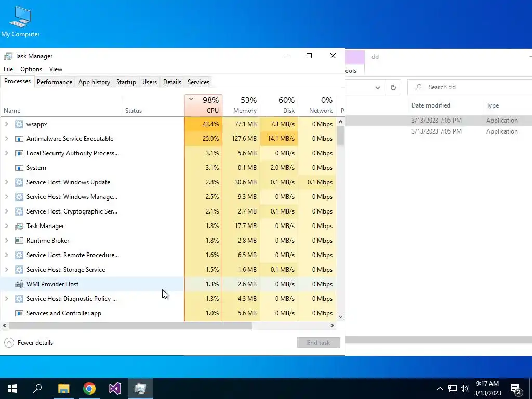The image size is (532, 399).
Task: Expand Service Host: Cryptographic Services group
Action: tap(6, 212)
